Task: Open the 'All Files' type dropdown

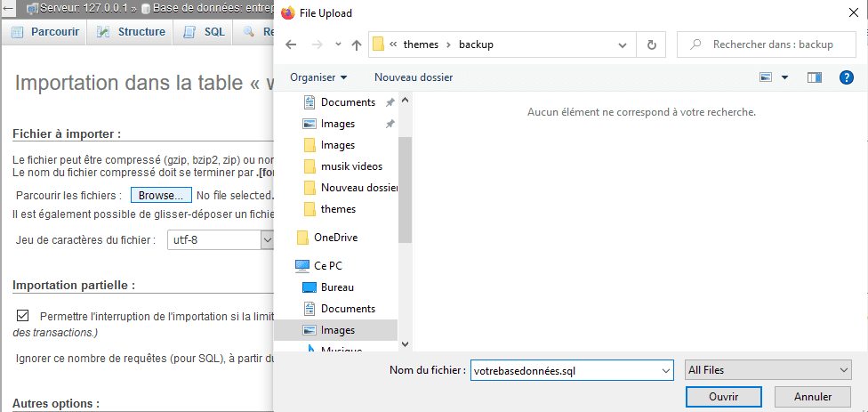Action: coord(768,370)
